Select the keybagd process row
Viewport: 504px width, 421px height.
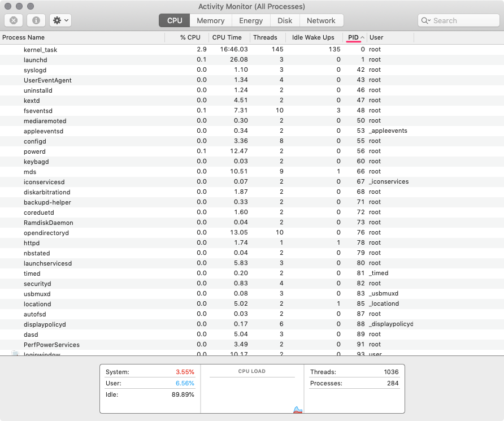(x=252, y=161)
